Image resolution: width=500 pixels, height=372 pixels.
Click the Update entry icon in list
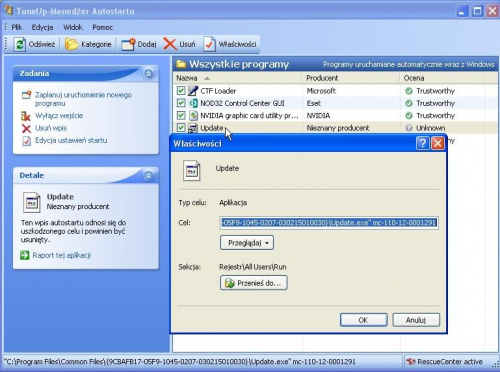point(193,128)
